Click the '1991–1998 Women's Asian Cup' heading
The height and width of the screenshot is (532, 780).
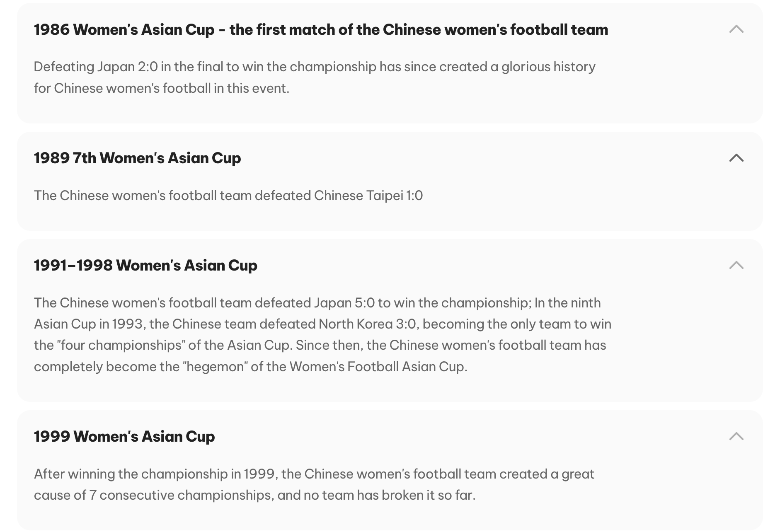click(145, 265)
